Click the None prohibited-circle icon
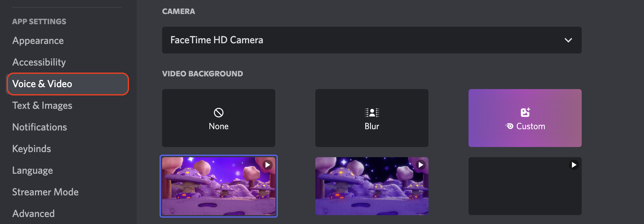 pos(219,113)
